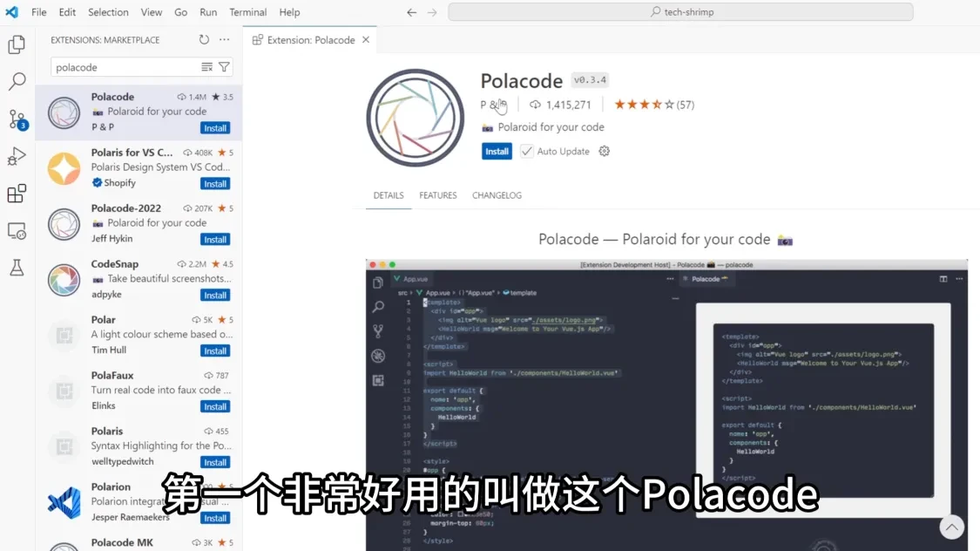Install Polacode from the sidebar list

(215, 127)
